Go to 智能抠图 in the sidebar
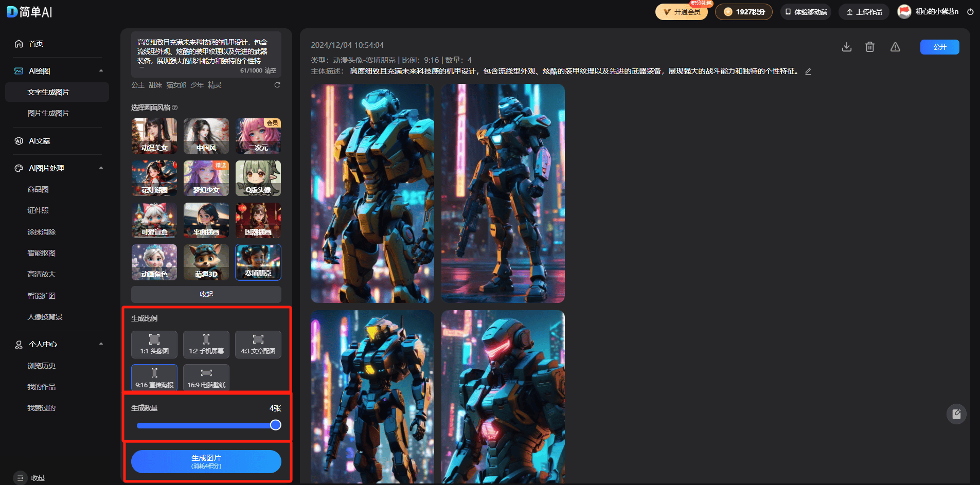The height and width of the screenshot is (485, 980). tap(42, 253)
